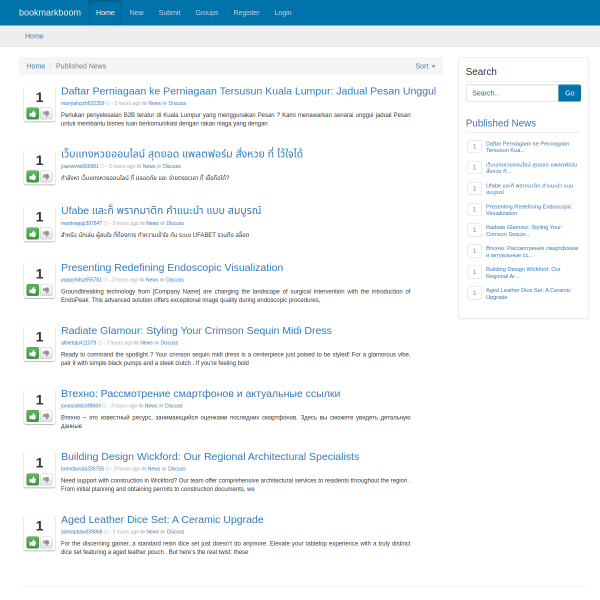Open the Втехно smartphones article title
The width and height of the screenshot is (600, 600).
click(x=201, y=394)
